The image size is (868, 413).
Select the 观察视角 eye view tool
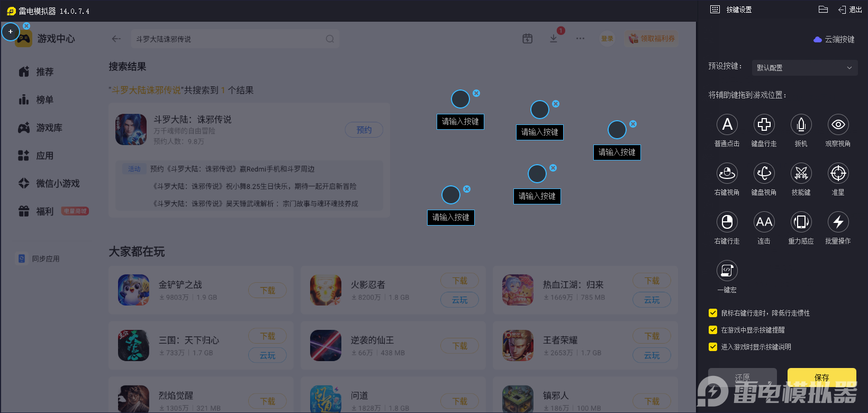(x=838, y=124)
